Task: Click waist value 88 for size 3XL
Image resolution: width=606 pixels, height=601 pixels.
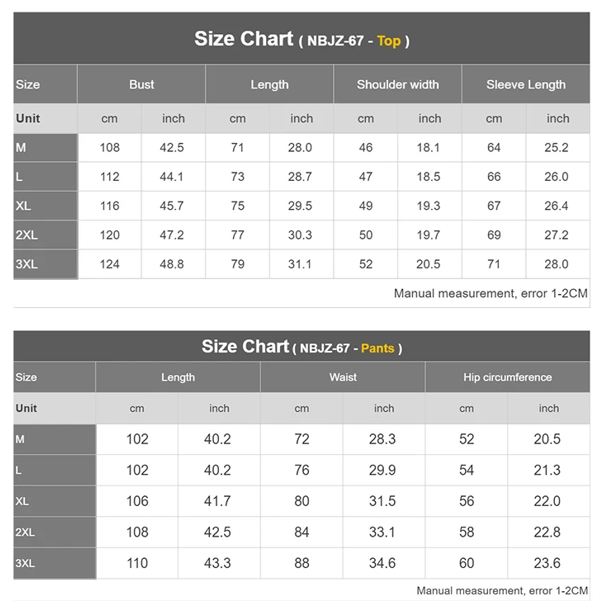Action: coord(302,563)
